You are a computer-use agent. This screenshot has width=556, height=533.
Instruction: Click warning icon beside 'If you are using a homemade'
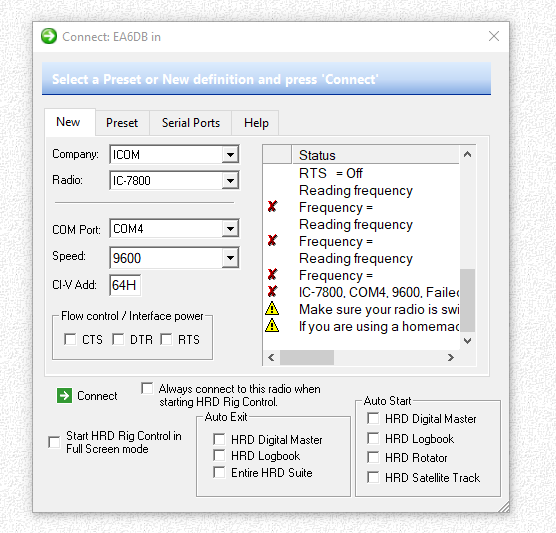pyautogui.click(x=272, y=326)
